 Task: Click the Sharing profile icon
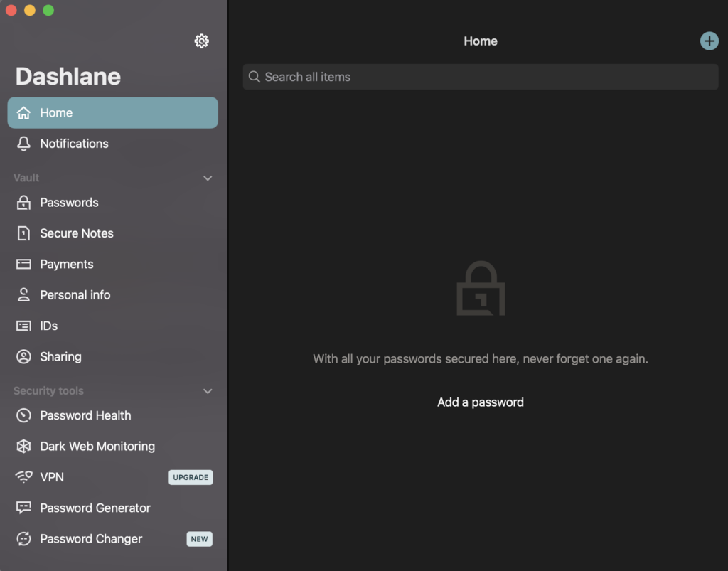point(23,356)
